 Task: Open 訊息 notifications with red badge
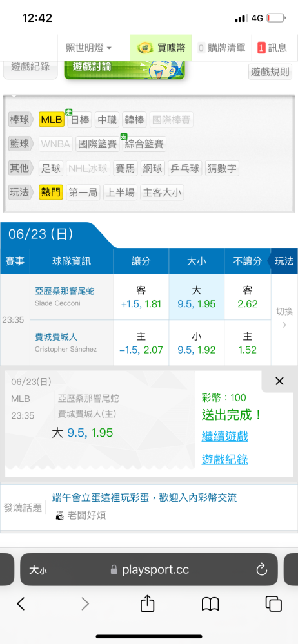pos(272,48)
